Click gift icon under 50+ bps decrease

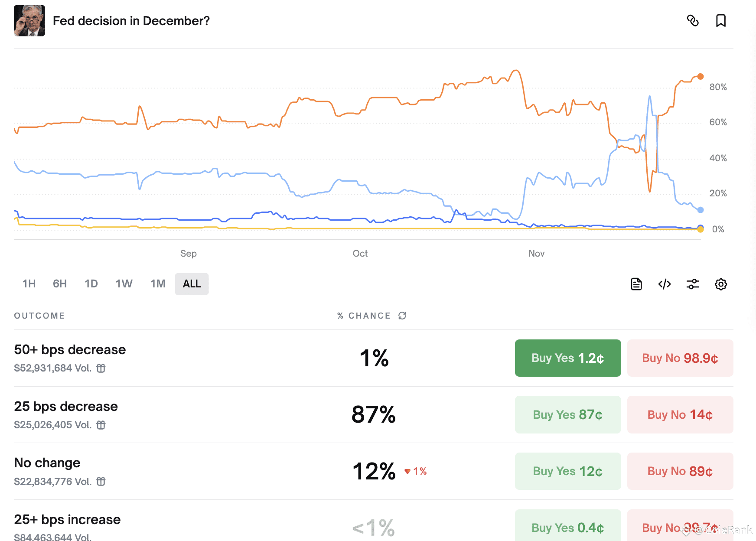pos(101,368)
